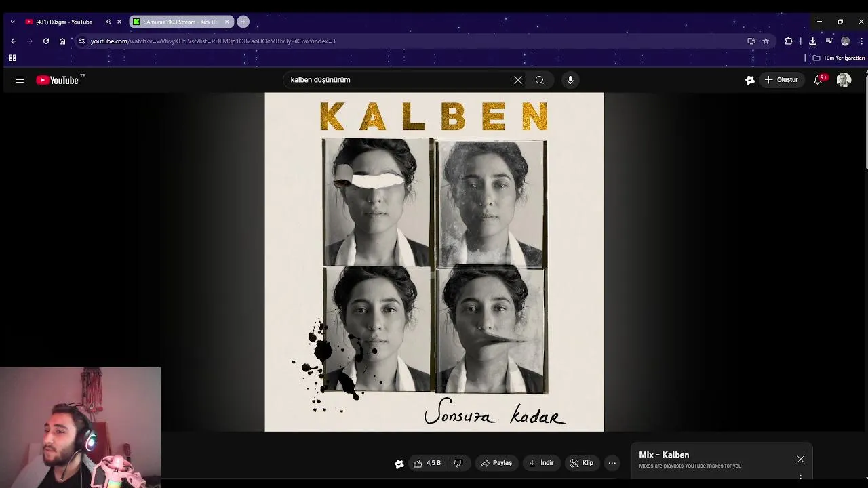The image size is (868, 488).
Task: Start voice search with microphone icon
Action: 570,80
